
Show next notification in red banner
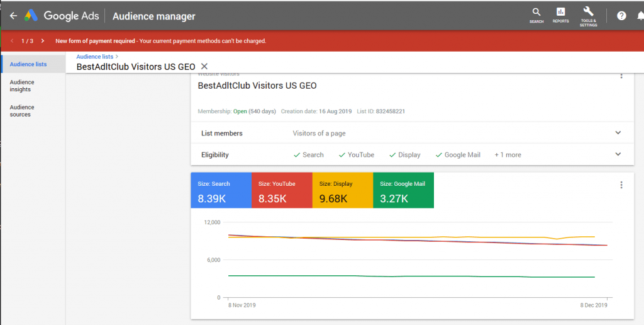pyautogui.click(x=42, y=41)
